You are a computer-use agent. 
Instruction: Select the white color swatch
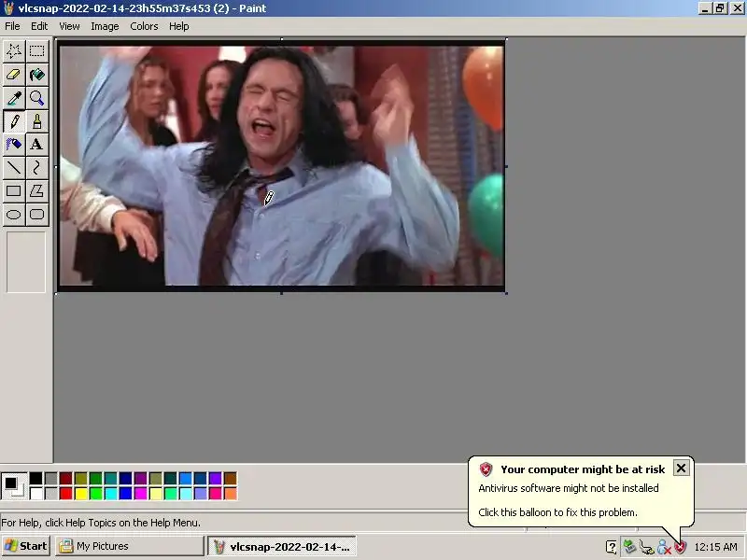click(35, 494)
